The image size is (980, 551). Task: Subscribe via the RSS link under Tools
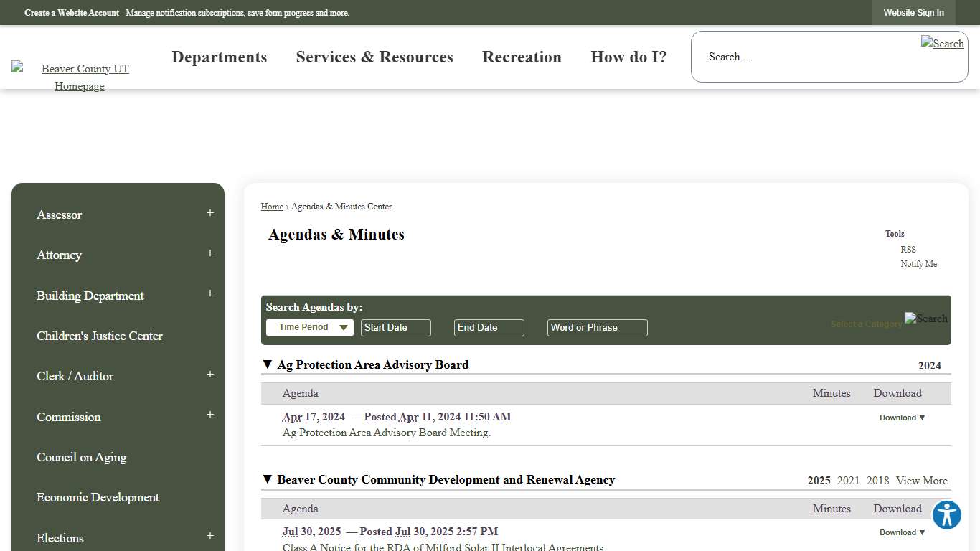point(908,249)
